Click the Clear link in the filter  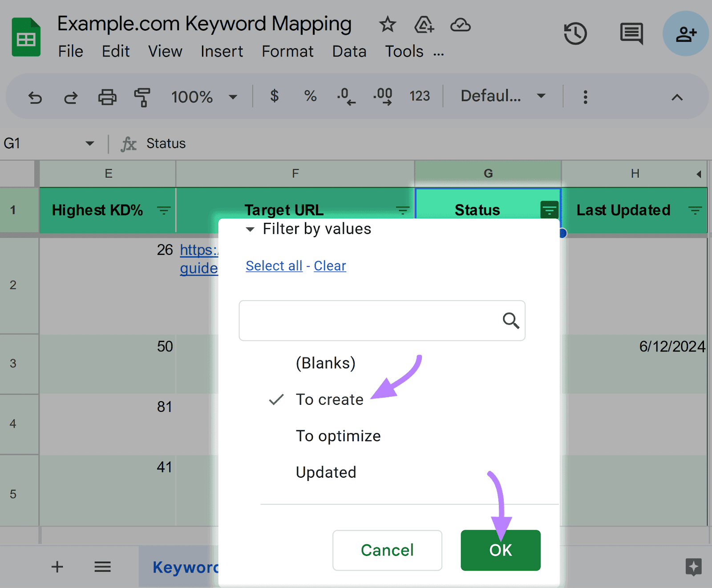tap(329, 266)
